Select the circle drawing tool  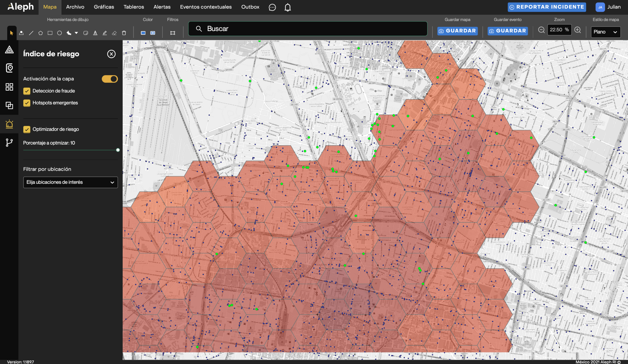coord(60,33)
